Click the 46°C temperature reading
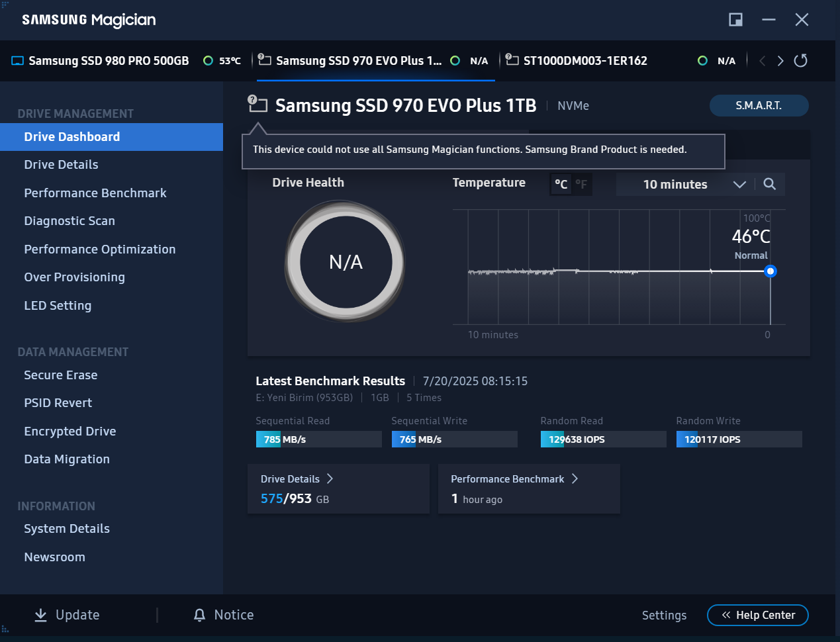The image size is (840, 642). point(751,236)
